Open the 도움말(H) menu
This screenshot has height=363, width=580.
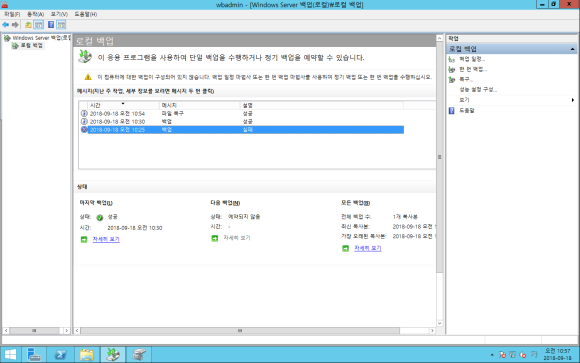[x=86, y=14]
